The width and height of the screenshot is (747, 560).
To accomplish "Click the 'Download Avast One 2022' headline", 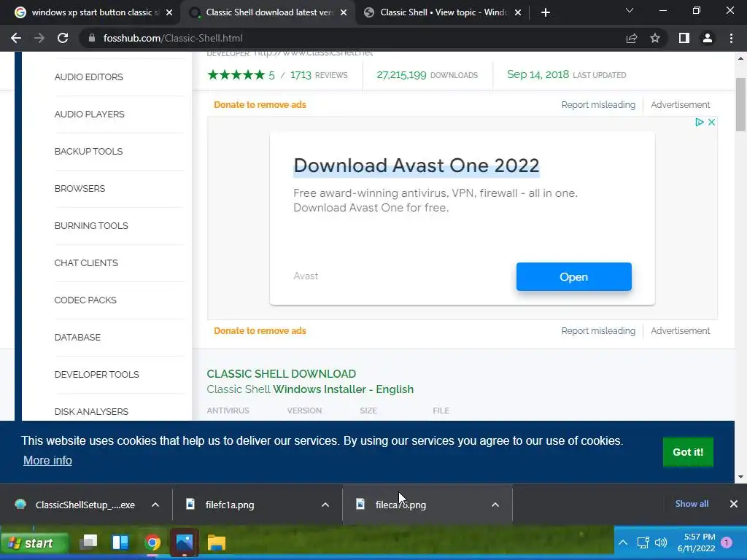I will tap(417, 166).
